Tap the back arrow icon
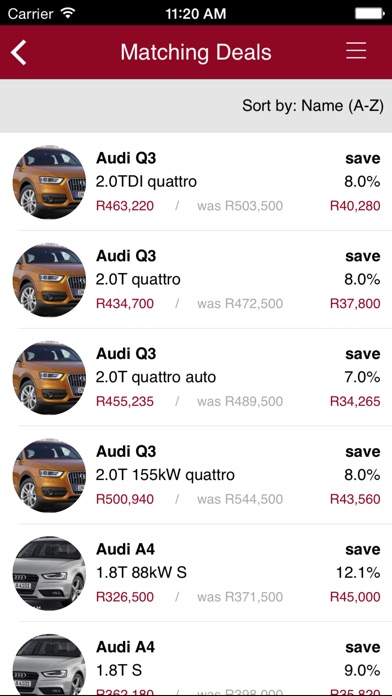 (19, 52)
